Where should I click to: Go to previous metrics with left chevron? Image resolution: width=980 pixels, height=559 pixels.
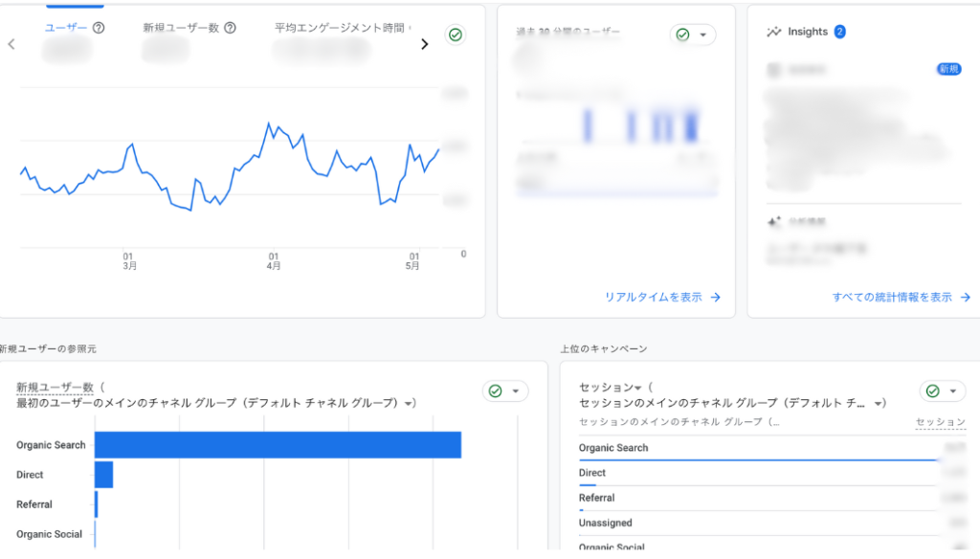tap(11, 44)
